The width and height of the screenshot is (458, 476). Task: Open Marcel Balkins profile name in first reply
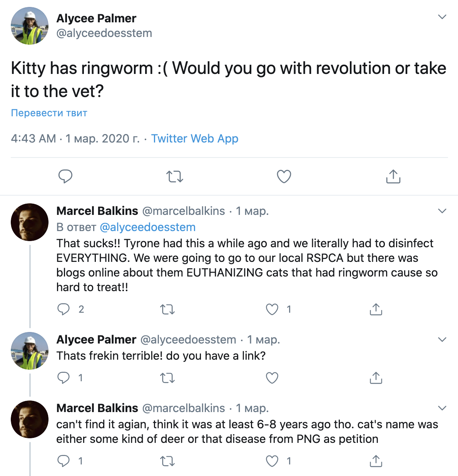tap(97, 211)
